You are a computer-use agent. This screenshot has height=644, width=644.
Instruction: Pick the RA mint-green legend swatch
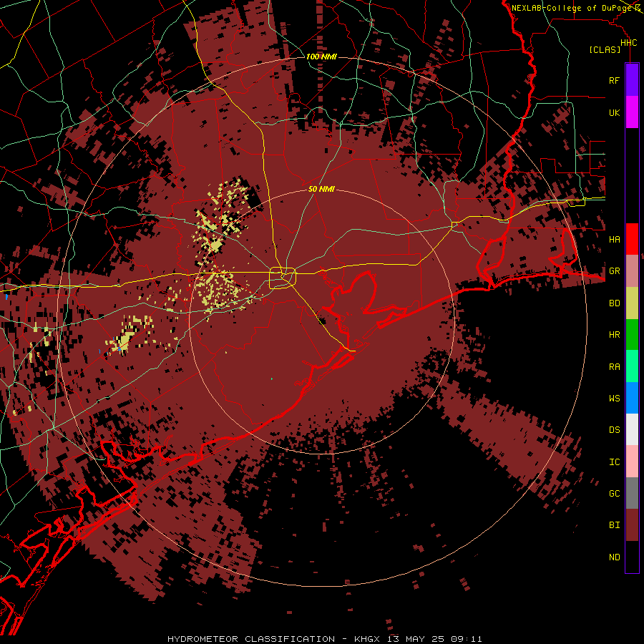632,366
